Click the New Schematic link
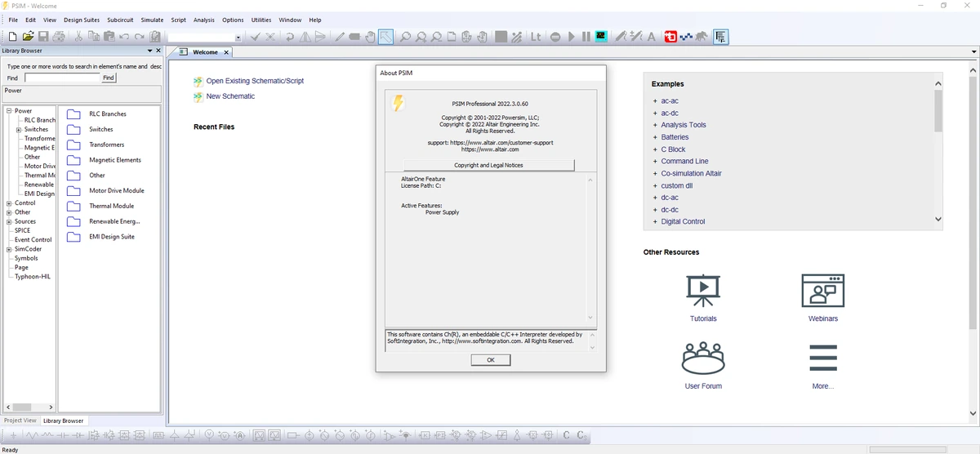Viewport: 980px width, 454px height. pos(230,96)
